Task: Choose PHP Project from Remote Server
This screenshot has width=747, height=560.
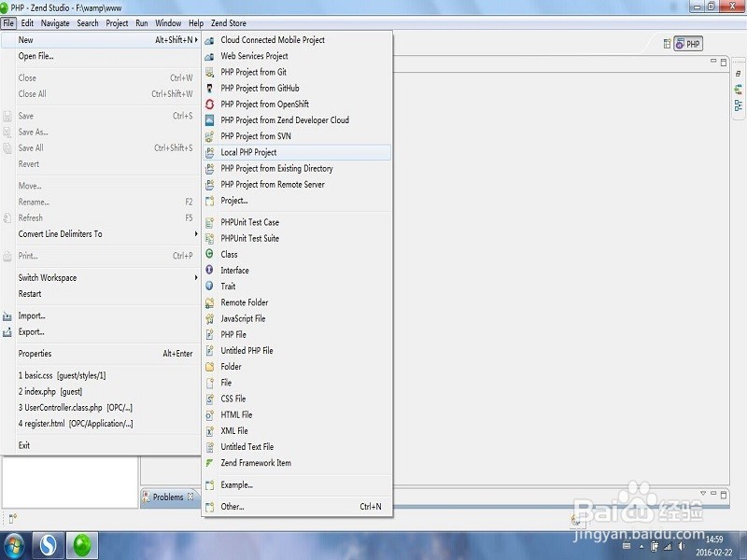Action: [x=297, y=184]
